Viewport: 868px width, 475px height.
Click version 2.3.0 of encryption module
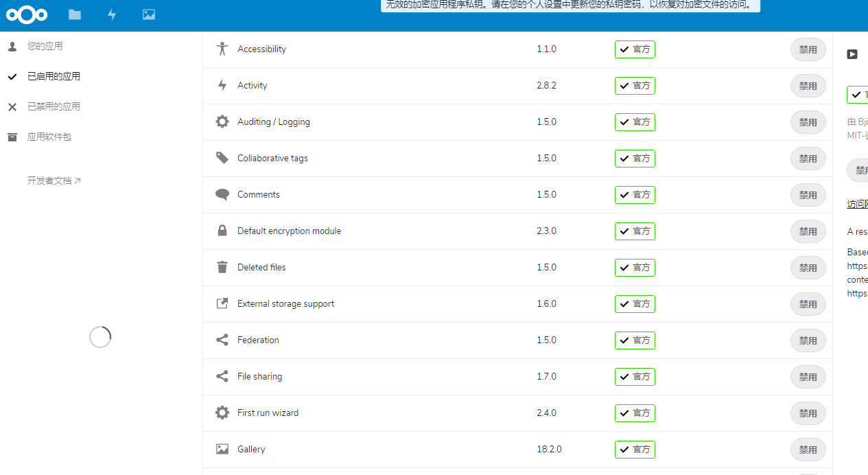click(x=546, y=231)
